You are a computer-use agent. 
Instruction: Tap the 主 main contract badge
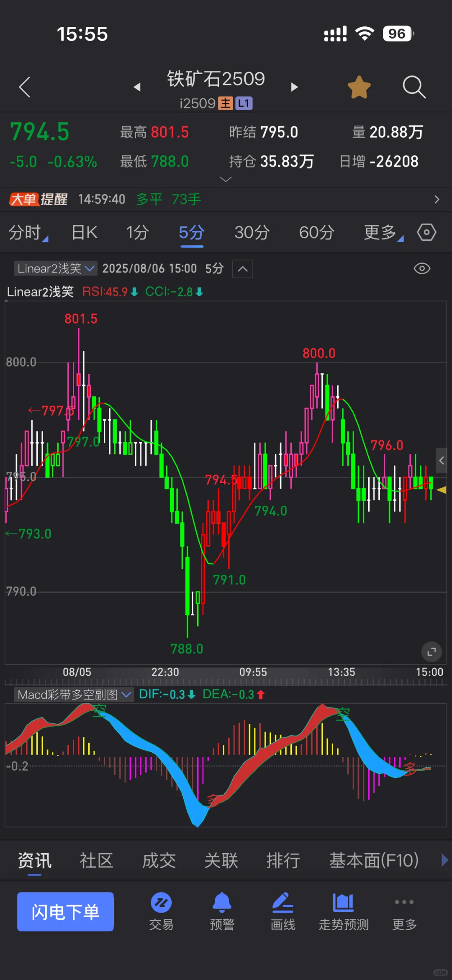[226, 103]
